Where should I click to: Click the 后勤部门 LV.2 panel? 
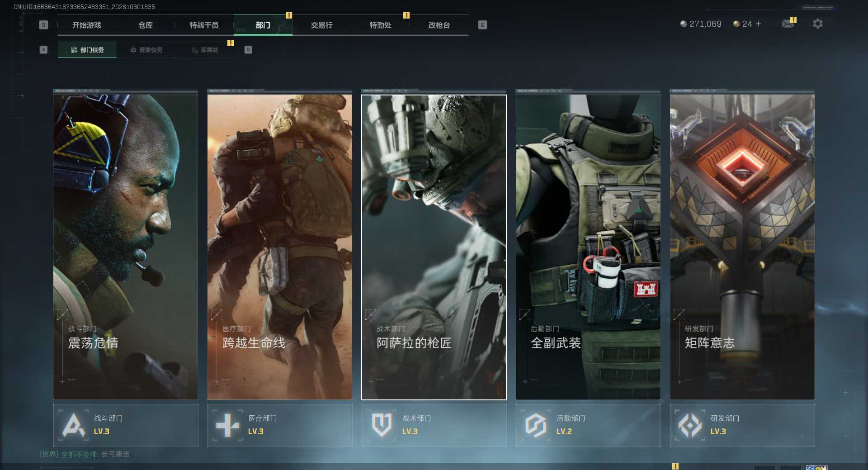pos(588,425)
